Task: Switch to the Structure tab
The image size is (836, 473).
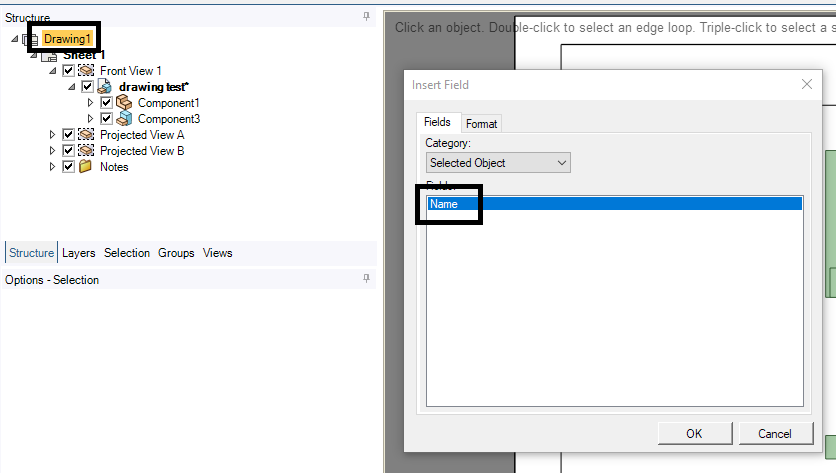Action: point(31,253)
